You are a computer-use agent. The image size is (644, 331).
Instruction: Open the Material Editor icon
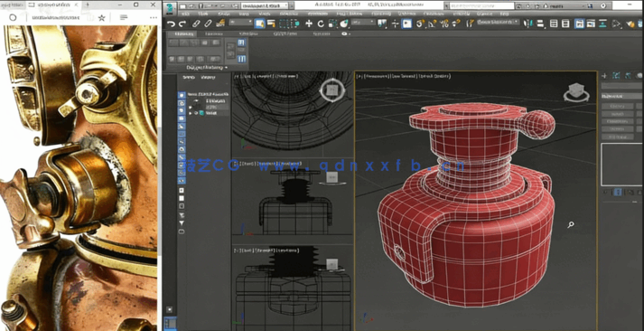[x=616, y=24]
